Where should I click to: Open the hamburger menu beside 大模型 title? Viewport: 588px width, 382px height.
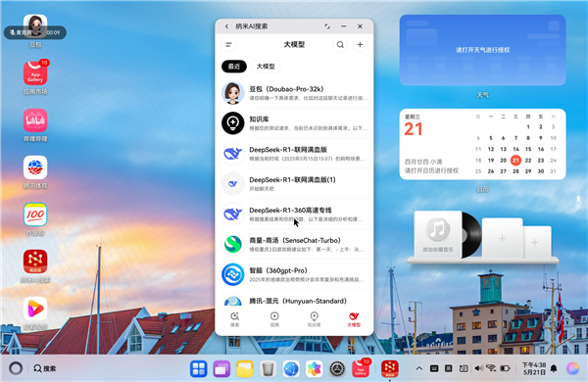click(228, 45)
